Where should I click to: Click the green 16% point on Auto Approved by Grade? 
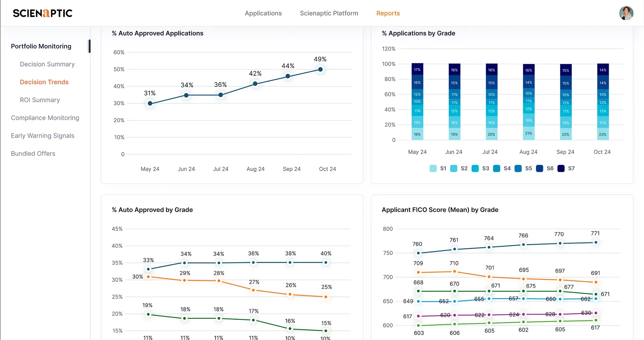290,329
